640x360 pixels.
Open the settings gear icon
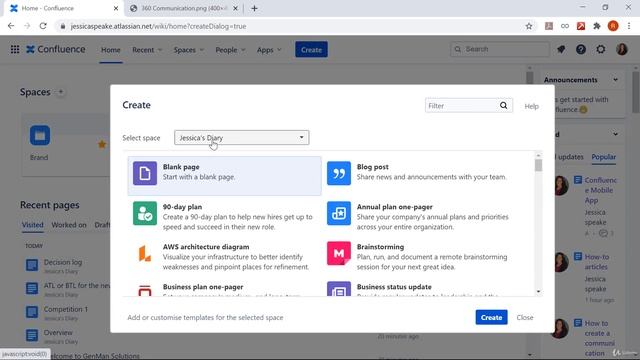[x=601, y=49]
